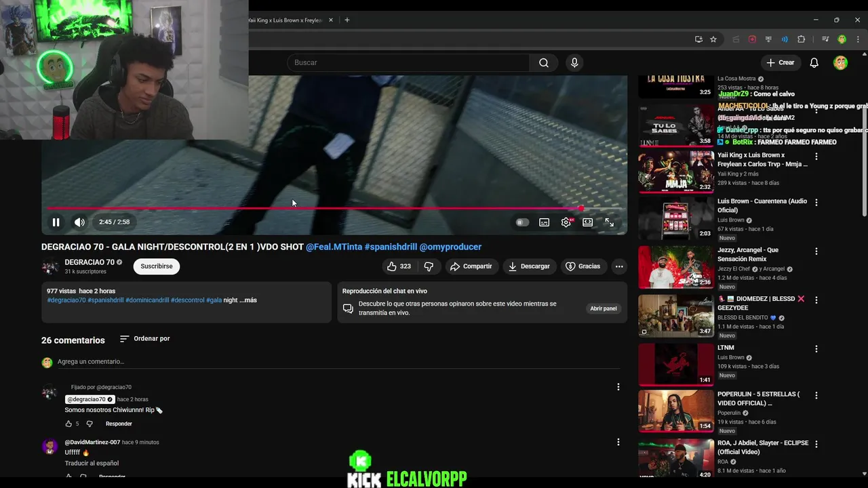Open the #spanishdrill hashtag in title
Image resolution: width=868 pixels, height=488 pixels.
tap(391, 247)
